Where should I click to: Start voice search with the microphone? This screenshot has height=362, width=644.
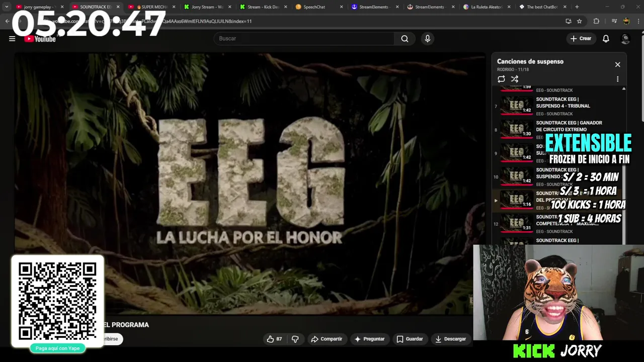428,39
